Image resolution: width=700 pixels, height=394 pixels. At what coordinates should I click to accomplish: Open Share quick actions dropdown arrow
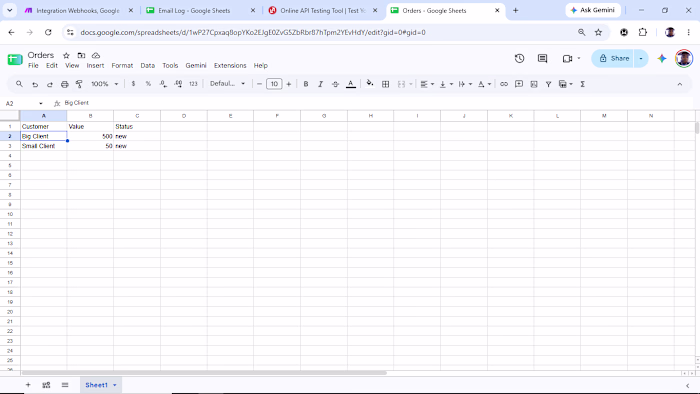[641, 58]
